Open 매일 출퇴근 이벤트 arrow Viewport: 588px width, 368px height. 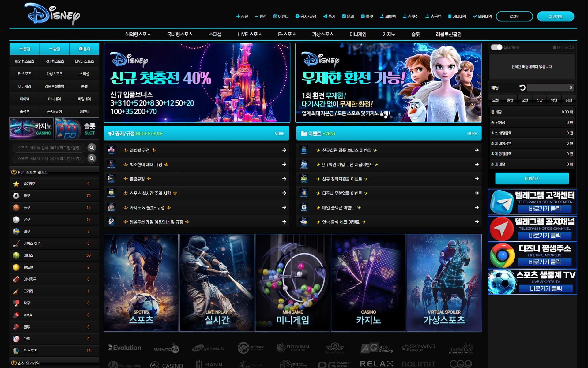(x=477, y=207)
